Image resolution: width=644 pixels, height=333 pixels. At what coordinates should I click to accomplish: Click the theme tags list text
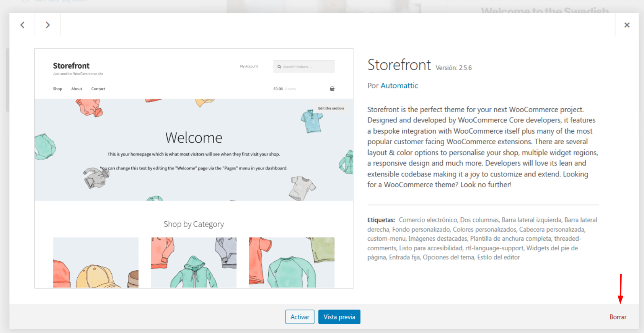pos(483,238)
